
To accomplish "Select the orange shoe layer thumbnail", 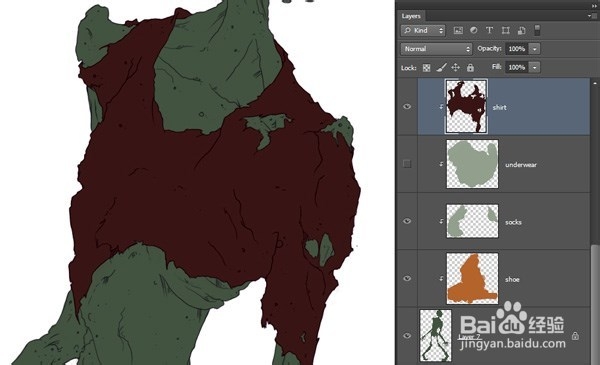I will coord(473,279).
